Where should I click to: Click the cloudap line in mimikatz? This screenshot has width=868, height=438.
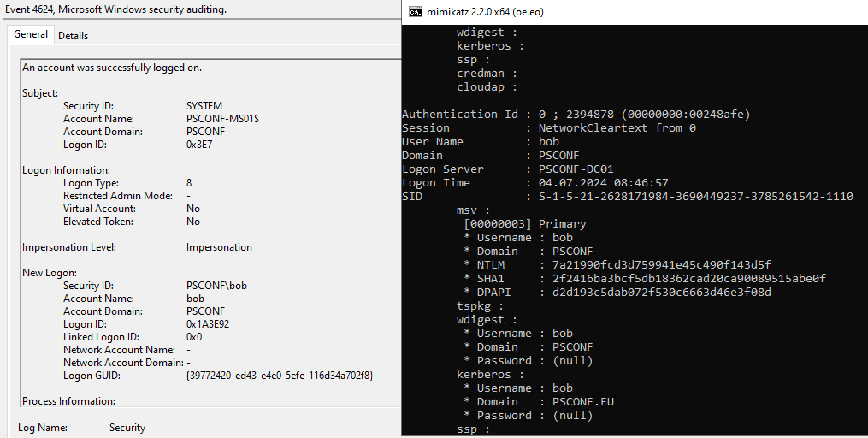487,87
